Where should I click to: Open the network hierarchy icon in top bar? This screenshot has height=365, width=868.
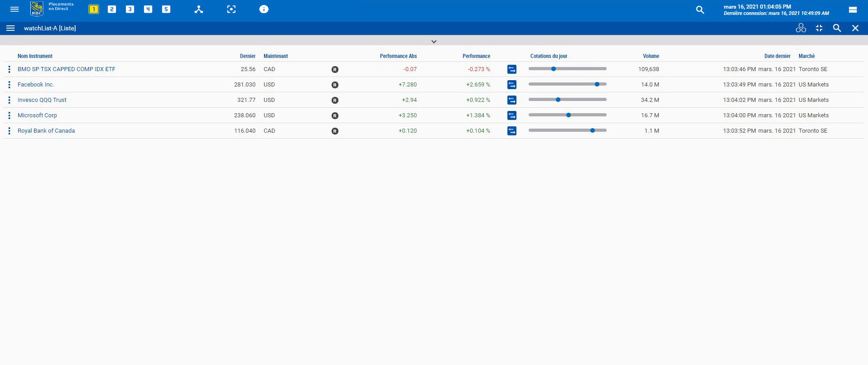point(199,9)
